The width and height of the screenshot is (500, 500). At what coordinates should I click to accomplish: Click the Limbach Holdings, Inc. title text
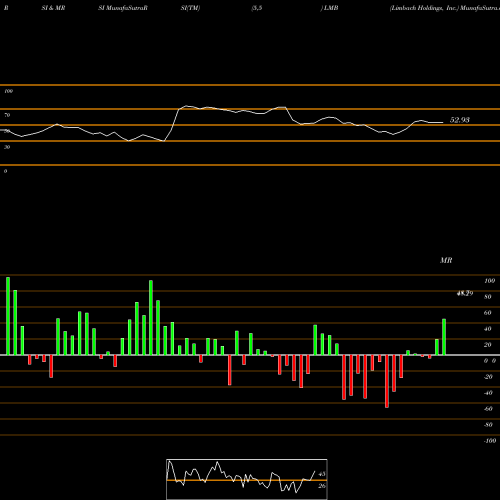tap(424, 8)
